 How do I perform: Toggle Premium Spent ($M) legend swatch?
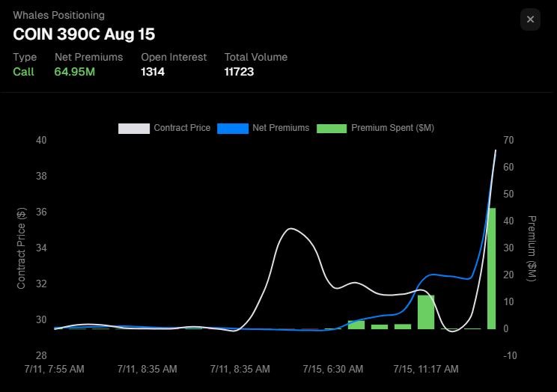pos(332,129)
